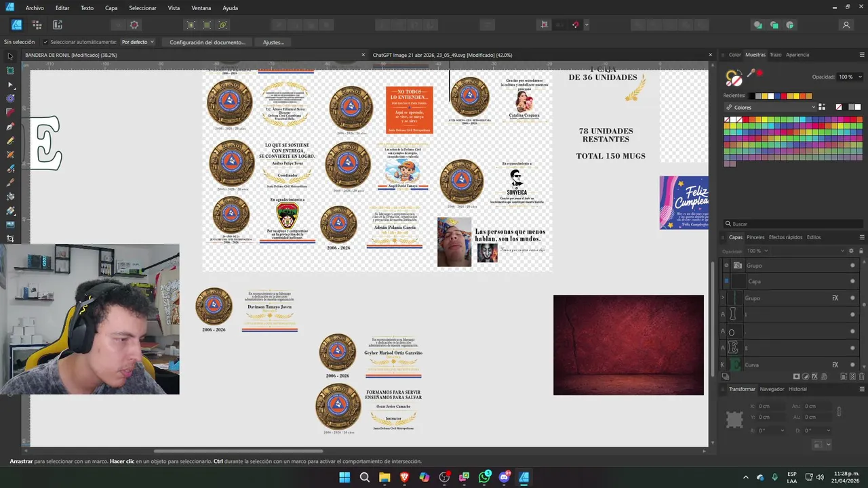The height and width of the screenshot is (488, 868).
Task: Toggle visibility dot of E text layer
Action: coord(852,348)
